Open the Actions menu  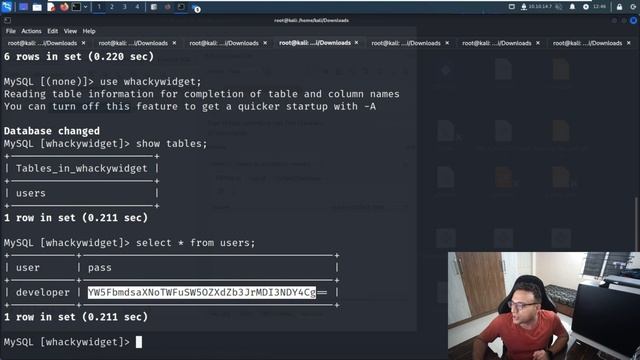tap(31, 31)
